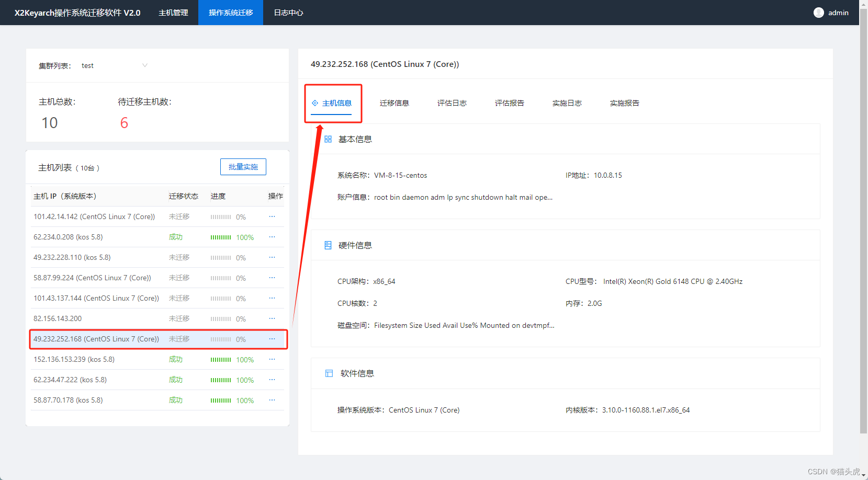Open actions menu for host 62.234.47.222
Viewport: 868px width, 480px height.
point(272,380)
